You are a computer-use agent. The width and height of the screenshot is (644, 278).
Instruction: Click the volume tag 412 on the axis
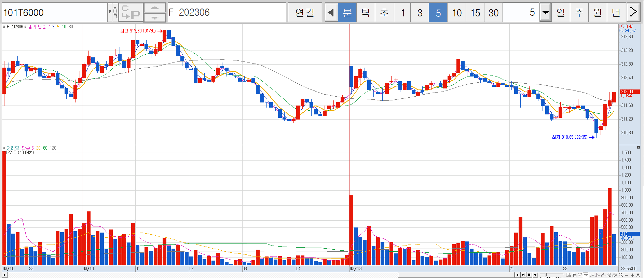pyautogui.click(x=629, y=234)
